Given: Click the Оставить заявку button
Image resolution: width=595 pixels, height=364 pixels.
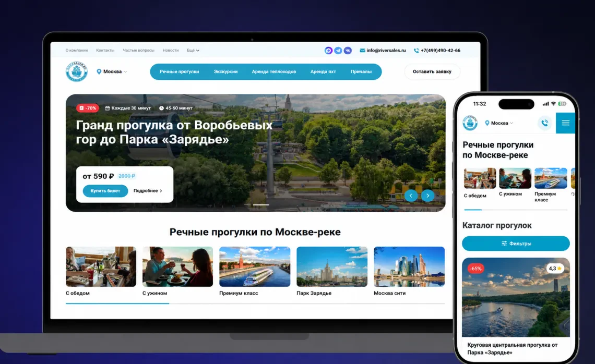Looking at the screenshot, I should tap(432, 71).
